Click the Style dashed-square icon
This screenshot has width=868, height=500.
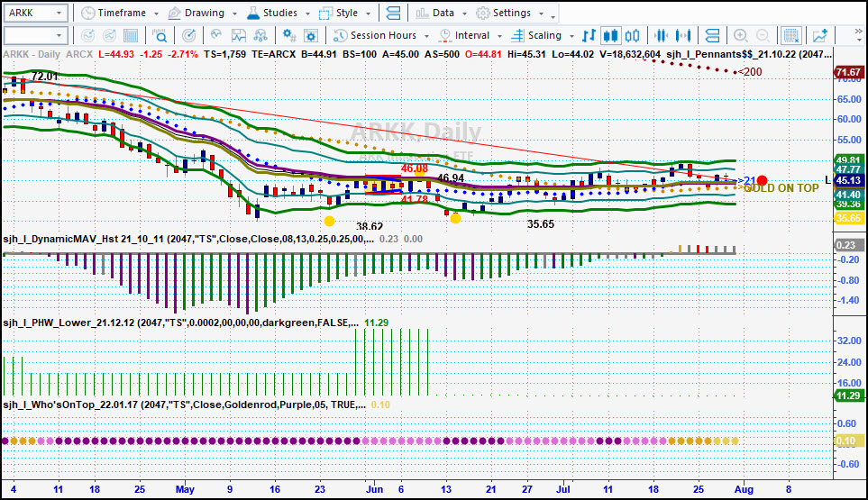point(325,13)
